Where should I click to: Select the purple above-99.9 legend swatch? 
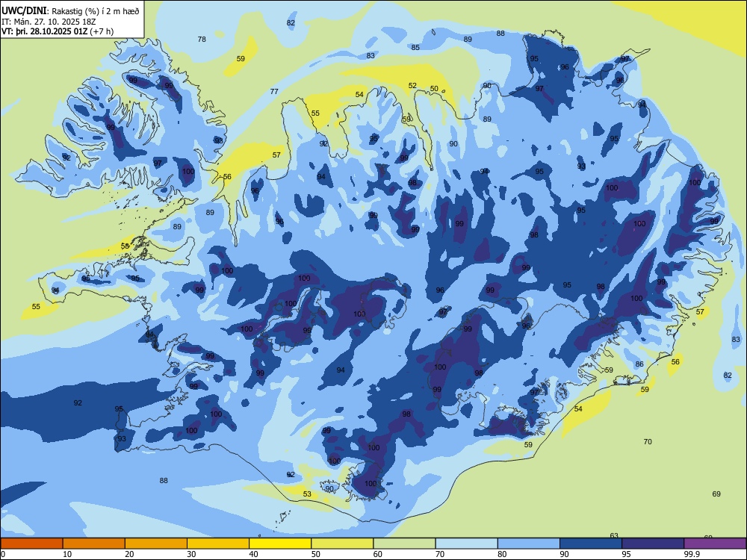[715, 544]
